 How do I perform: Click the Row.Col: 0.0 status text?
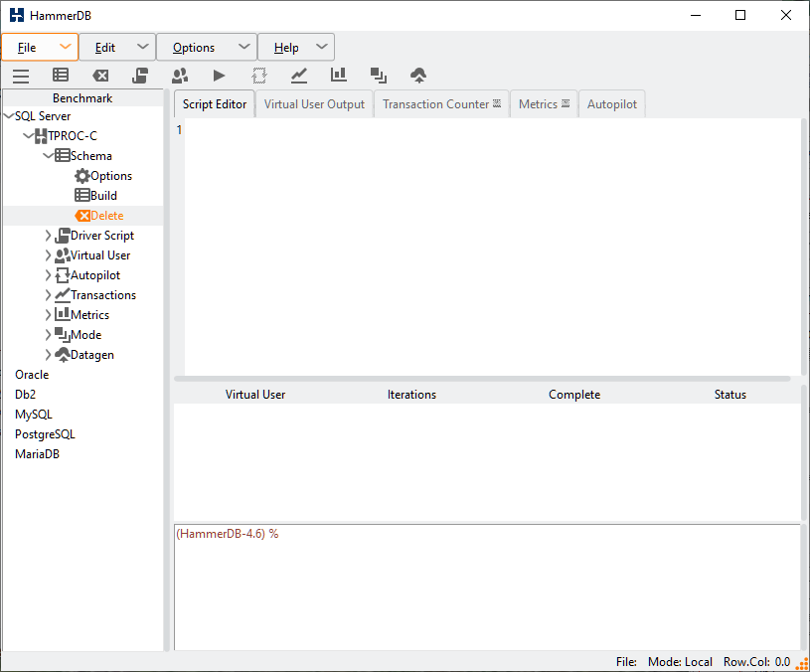click(756, 662)
